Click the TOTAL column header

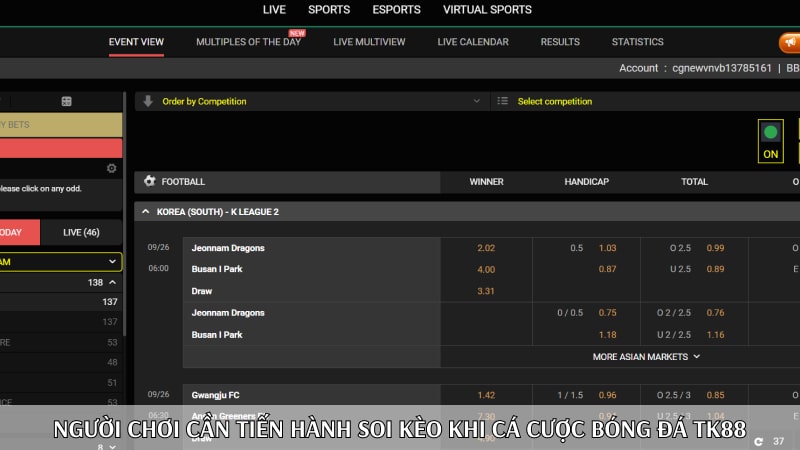point(694,182)
